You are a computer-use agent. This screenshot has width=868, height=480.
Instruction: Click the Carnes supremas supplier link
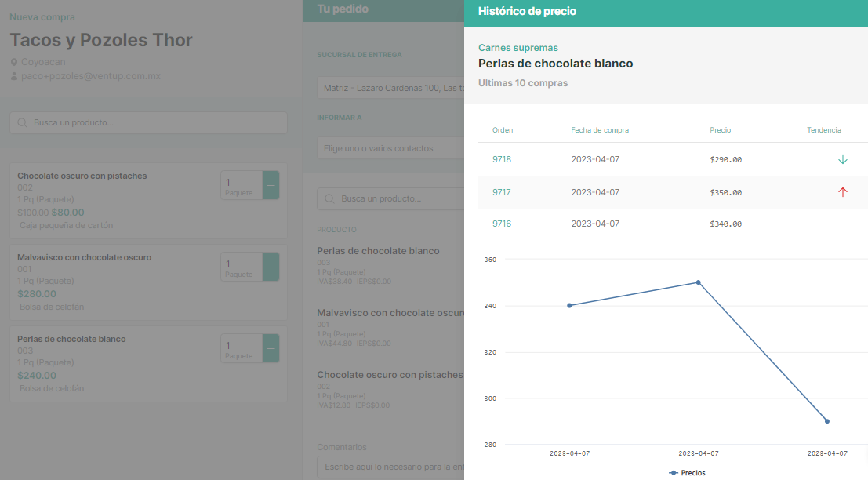tap(518, 48)
